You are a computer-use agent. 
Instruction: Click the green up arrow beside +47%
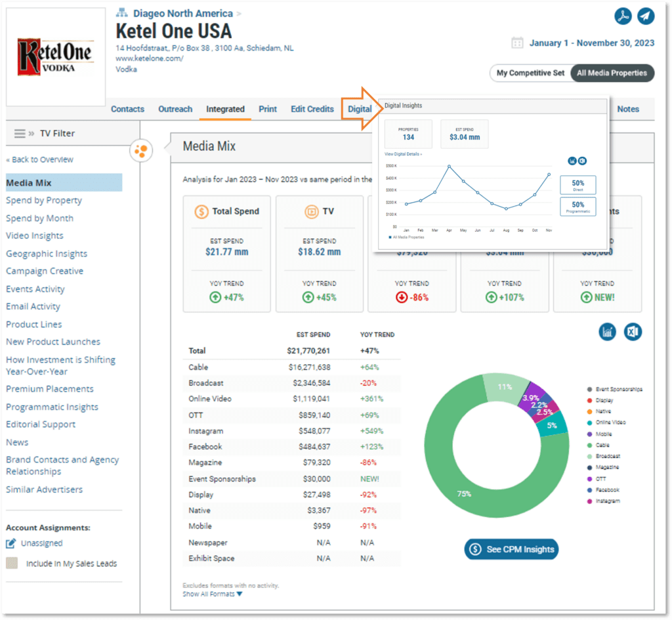click(215, 297)
